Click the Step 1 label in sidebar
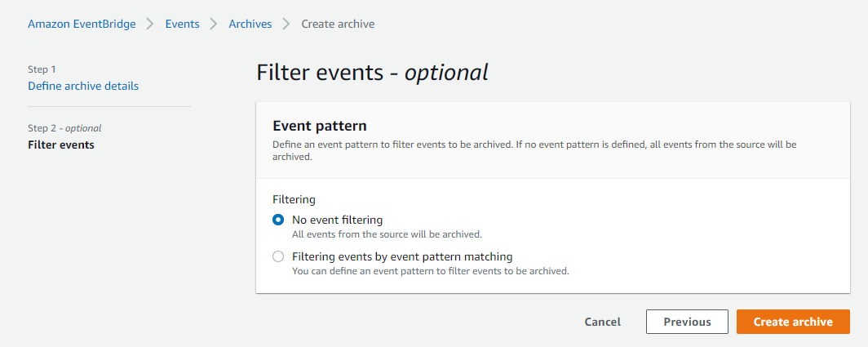This screenshot has height=347, width=868. click(x=42, y=69)
